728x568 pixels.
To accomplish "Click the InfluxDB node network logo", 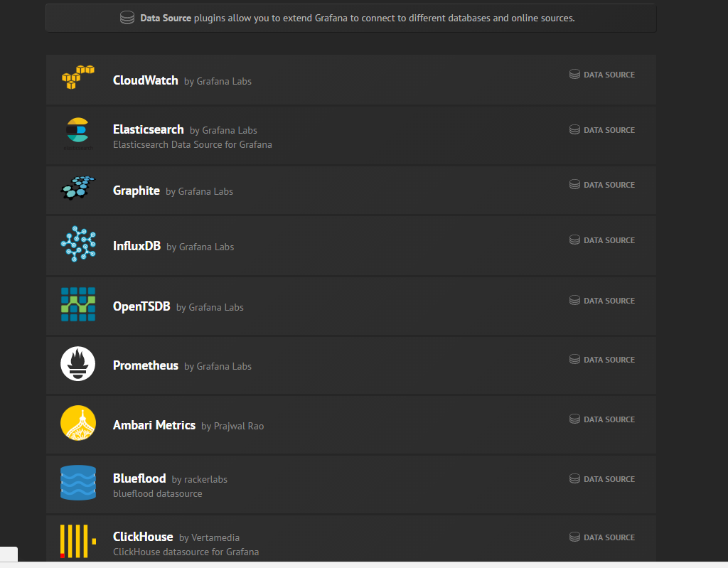I will [78, 244].
